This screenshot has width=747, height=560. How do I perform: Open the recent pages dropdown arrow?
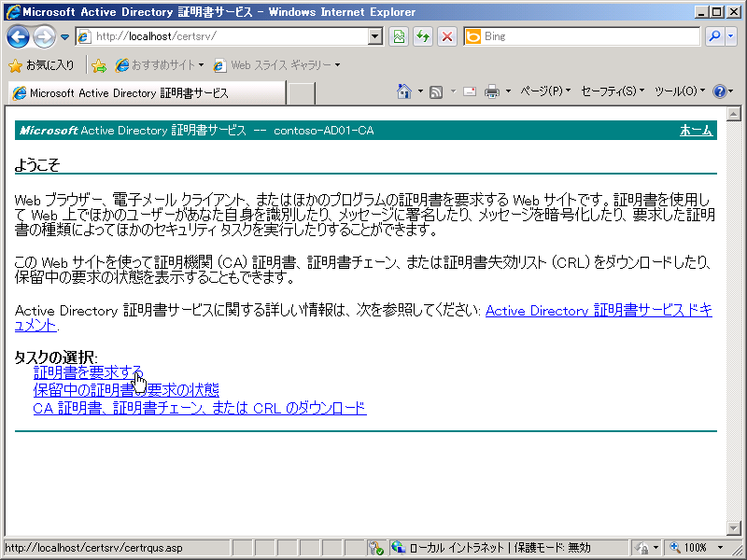click(64, 36)
